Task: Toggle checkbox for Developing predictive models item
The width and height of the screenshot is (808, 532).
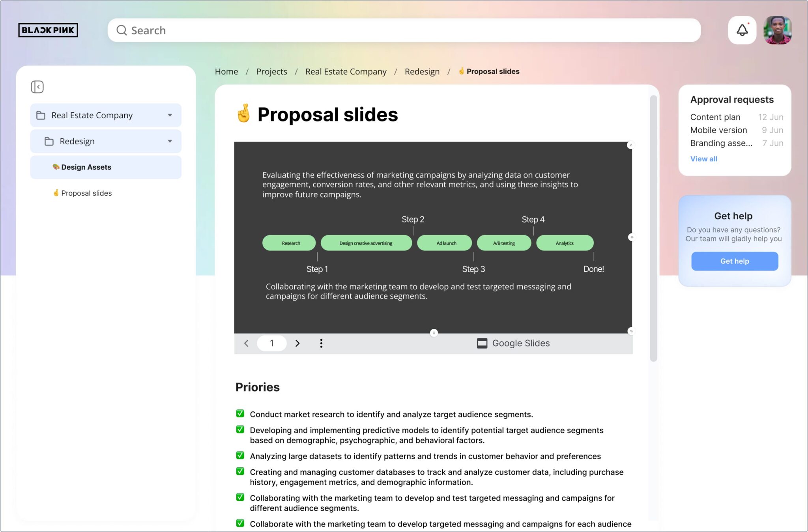Action: [240, 429]
